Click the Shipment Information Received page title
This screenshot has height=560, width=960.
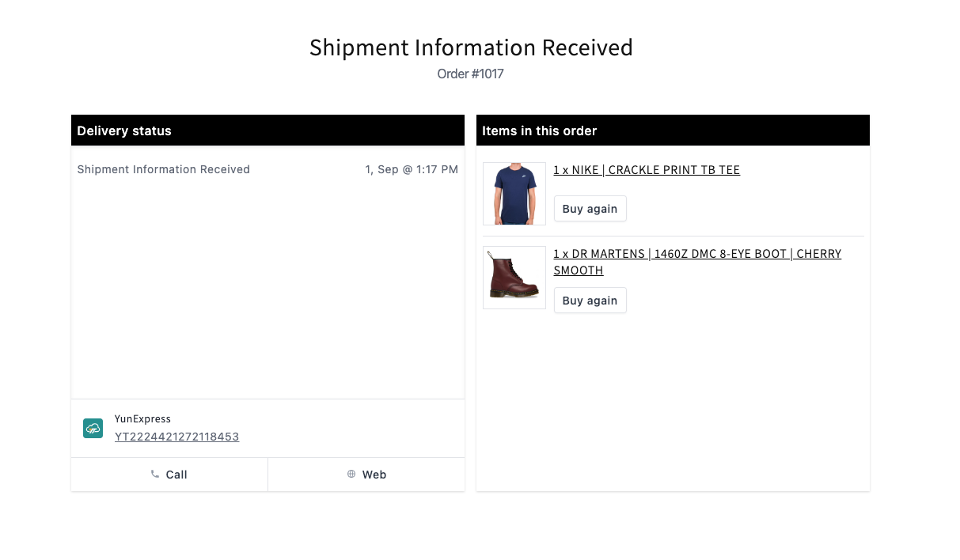coord(470,47)
